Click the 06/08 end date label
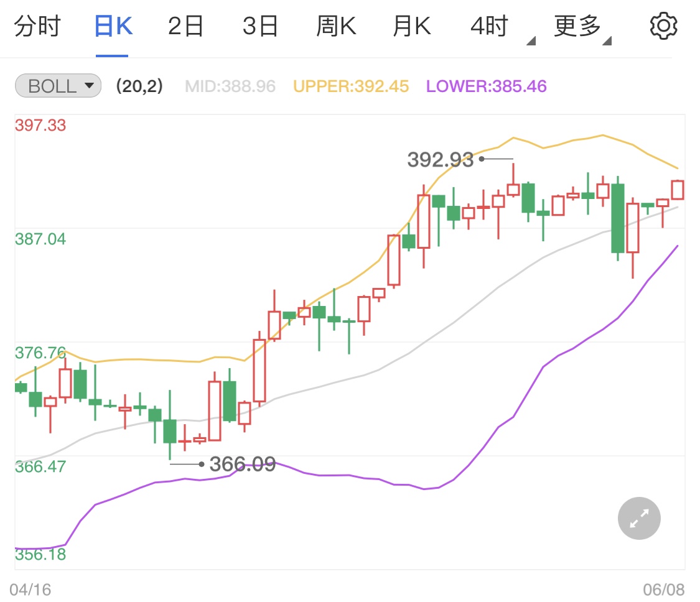700x602 pixels. click(x=664, y=590)
